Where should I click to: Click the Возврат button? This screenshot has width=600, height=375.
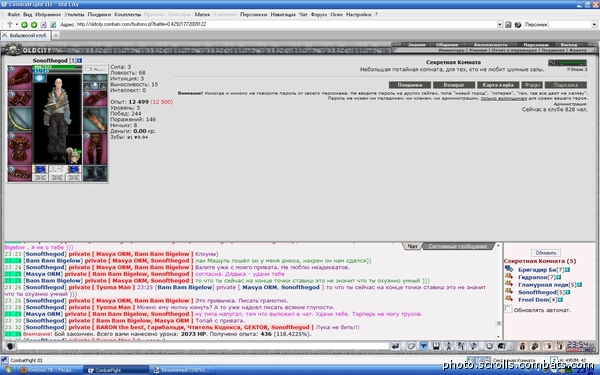coord(454,85)
